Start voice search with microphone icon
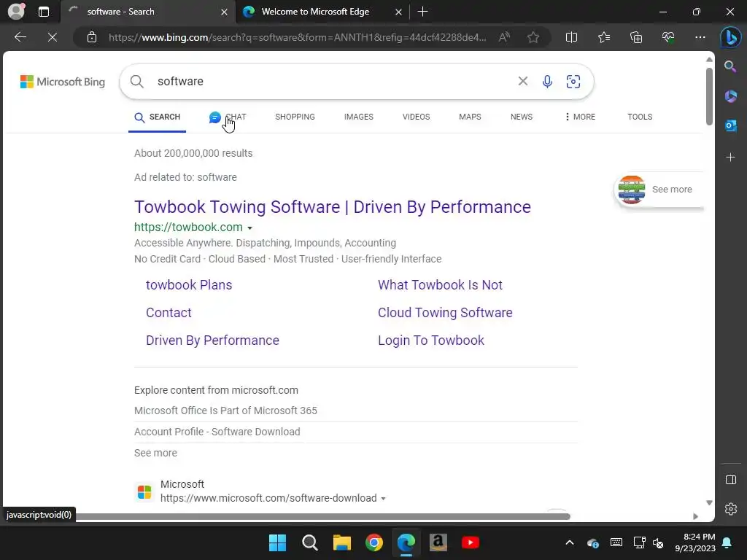The width and height of the screenshot is (747, 560). [x=547, y=82]
